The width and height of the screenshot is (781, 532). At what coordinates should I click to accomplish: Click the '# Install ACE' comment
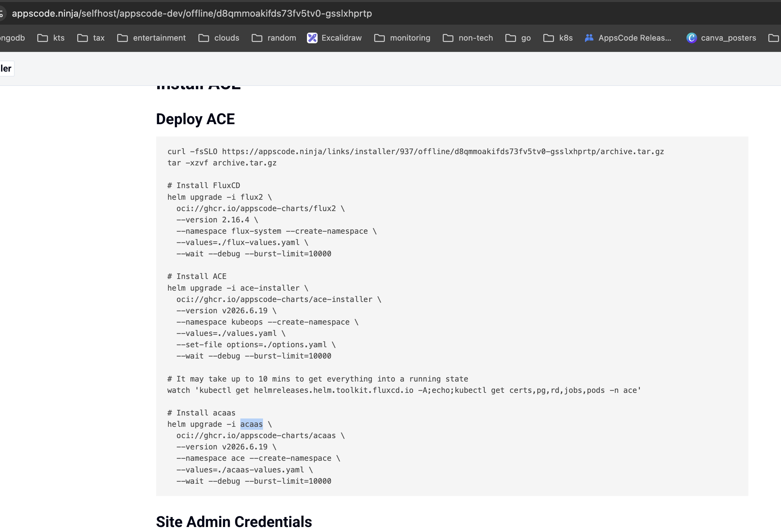(197, 276)
